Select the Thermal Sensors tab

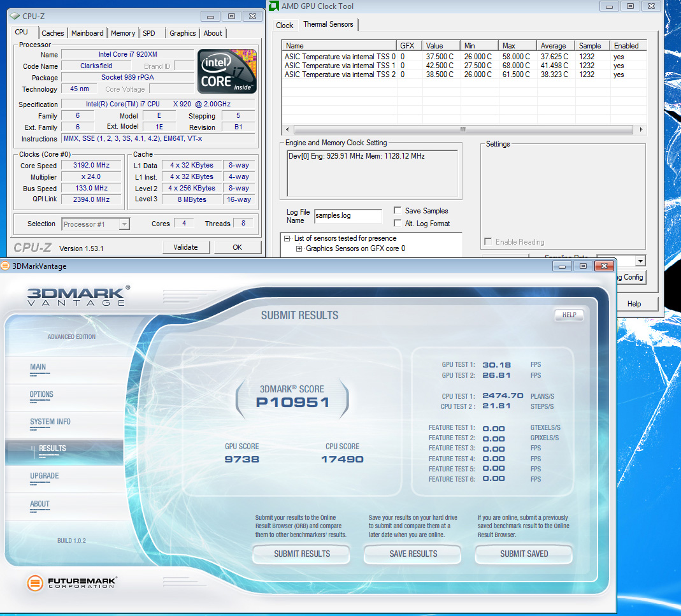tap(328, 24)
